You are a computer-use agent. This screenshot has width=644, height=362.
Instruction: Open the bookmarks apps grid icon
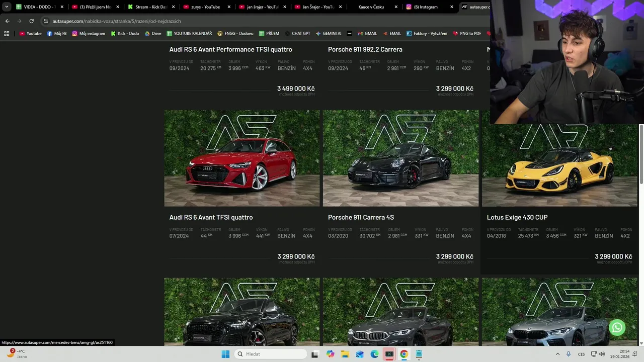7,34
